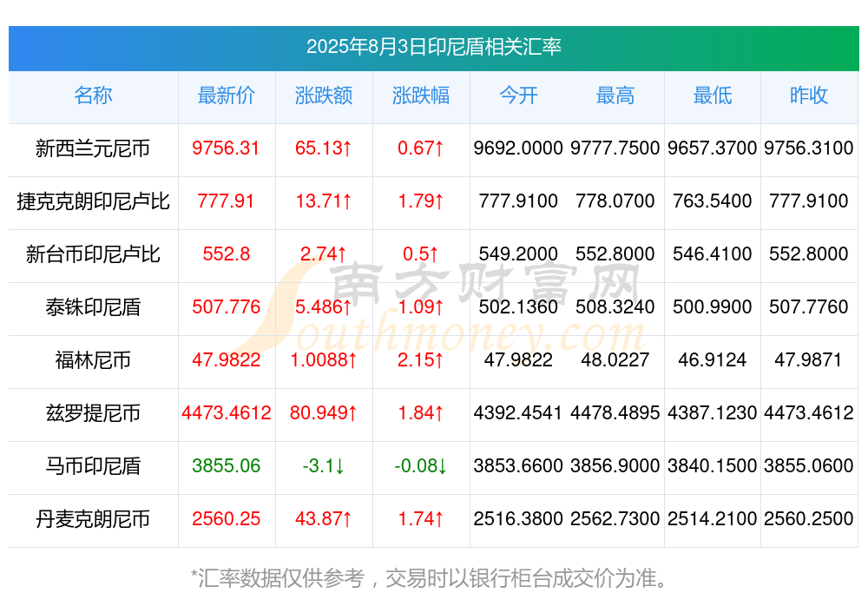Viewport: 868px width, 606px height.
Task: Click high value 508.3240
Action: pos(615,306)
